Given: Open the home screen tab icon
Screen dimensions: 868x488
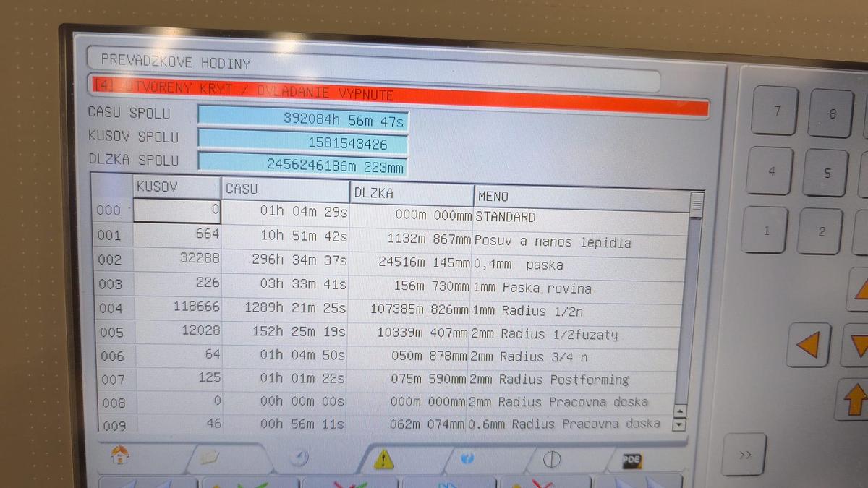Looking at the screenshot, I should coord(120,455).
